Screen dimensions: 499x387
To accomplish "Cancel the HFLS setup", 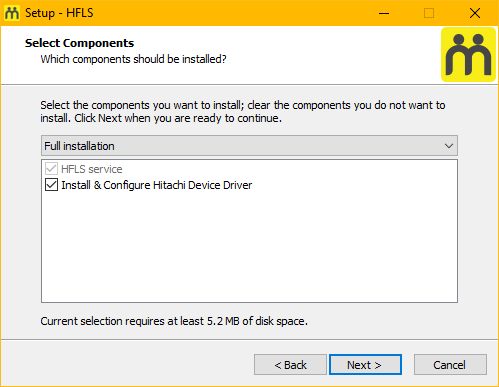I will (450, 365).
